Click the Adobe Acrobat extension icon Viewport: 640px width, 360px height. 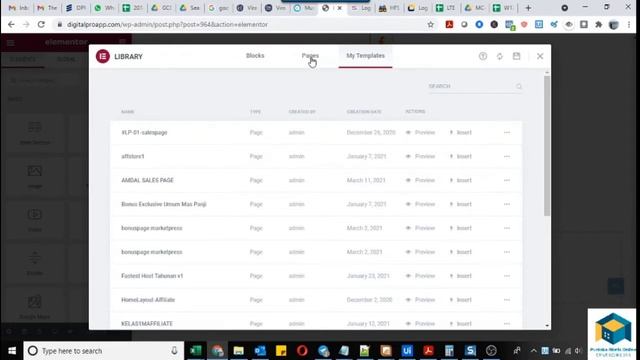tap(449, 24)
